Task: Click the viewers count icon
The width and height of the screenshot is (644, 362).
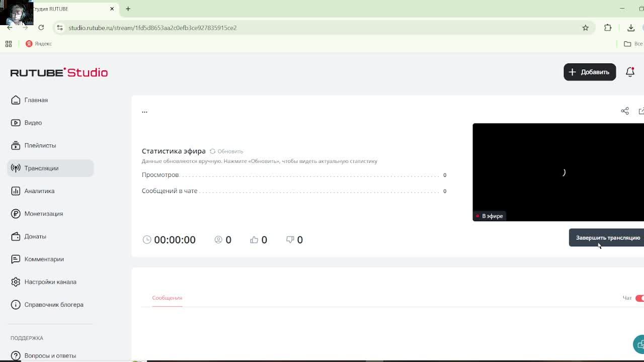Action: [x=218, y=240]
